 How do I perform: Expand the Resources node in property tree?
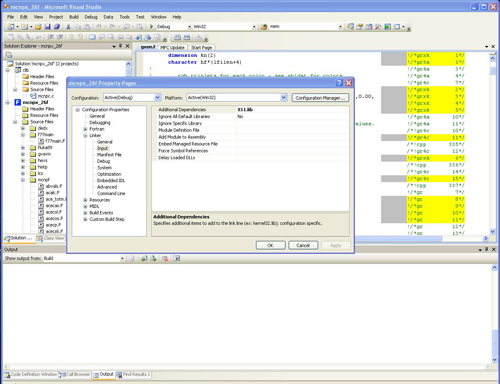click(85, 200)
